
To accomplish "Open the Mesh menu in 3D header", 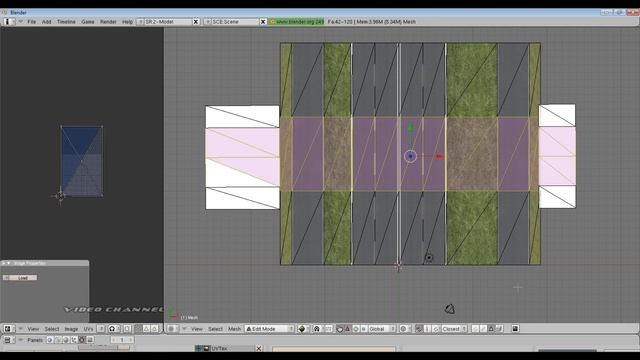I will tap(235, 329).
